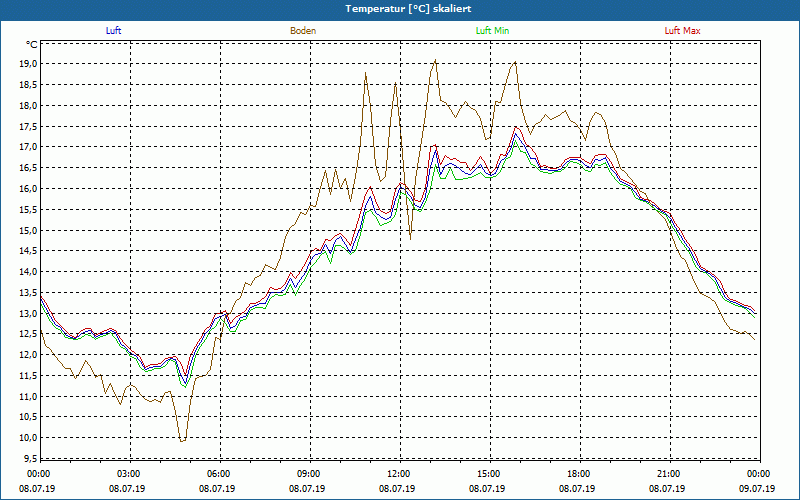Click the 09.07.19 date label

(x=757, y=489)
